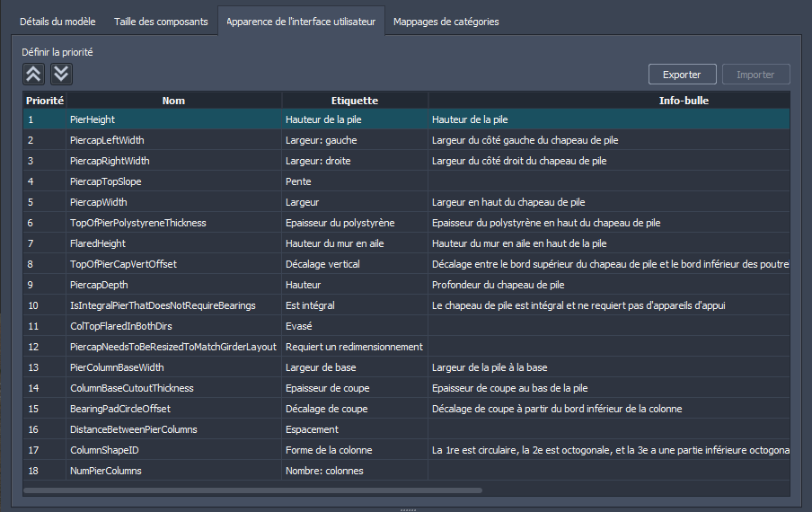Click the label cell "Décalage vertical"
The width and height of the screenshot is (812, 512).
click(355, 264)
